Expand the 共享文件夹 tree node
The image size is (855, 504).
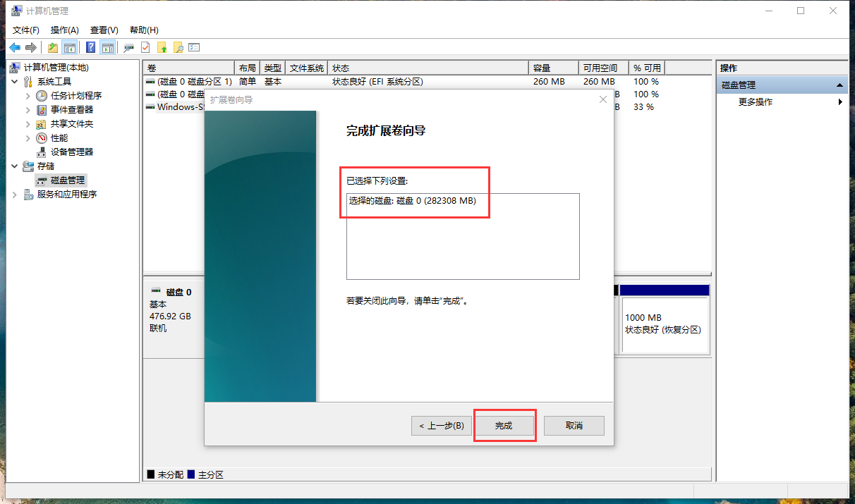coord(28,124)
